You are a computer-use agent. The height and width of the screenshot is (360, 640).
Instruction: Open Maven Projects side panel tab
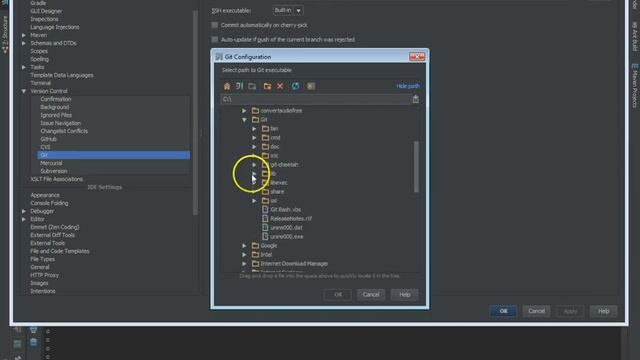[x=635, y=86]
